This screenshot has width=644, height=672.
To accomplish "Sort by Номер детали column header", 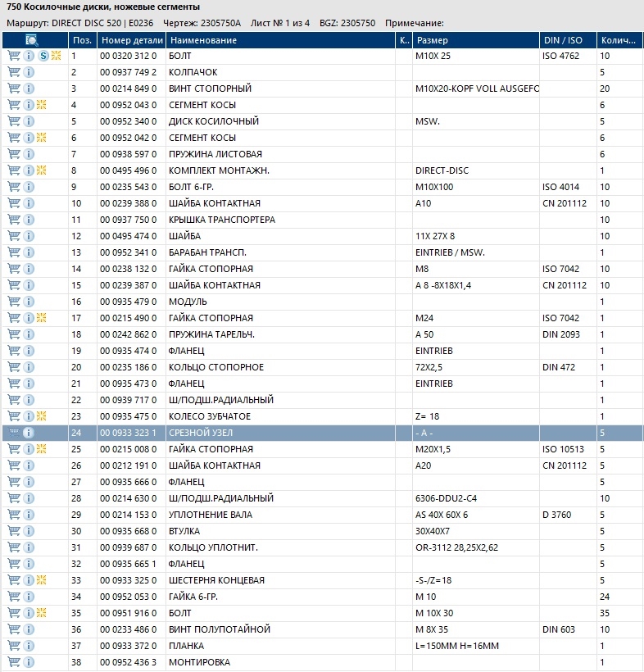I will [130, 40].
